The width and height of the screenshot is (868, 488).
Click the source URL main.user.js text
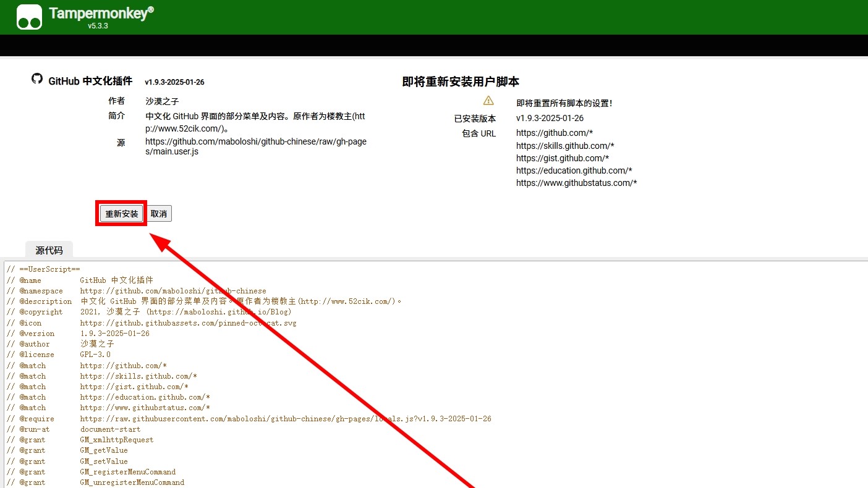256,146
